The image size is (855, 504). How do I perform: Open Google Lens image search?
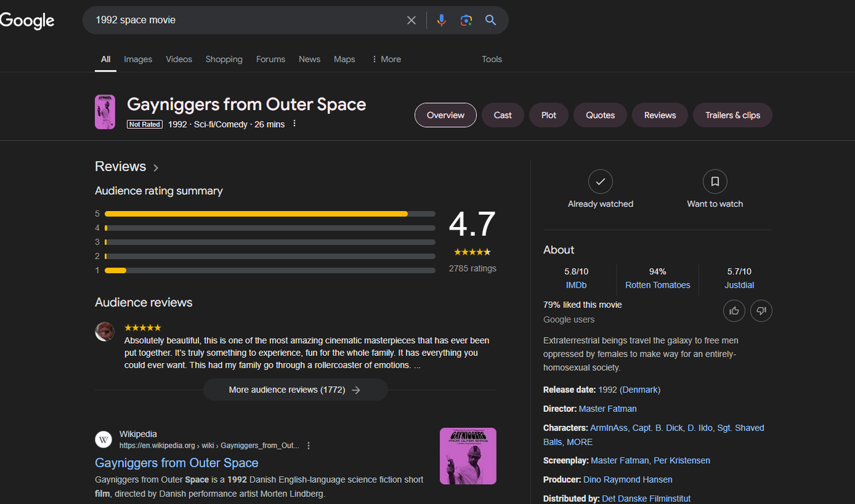click(x=466, y=20)
